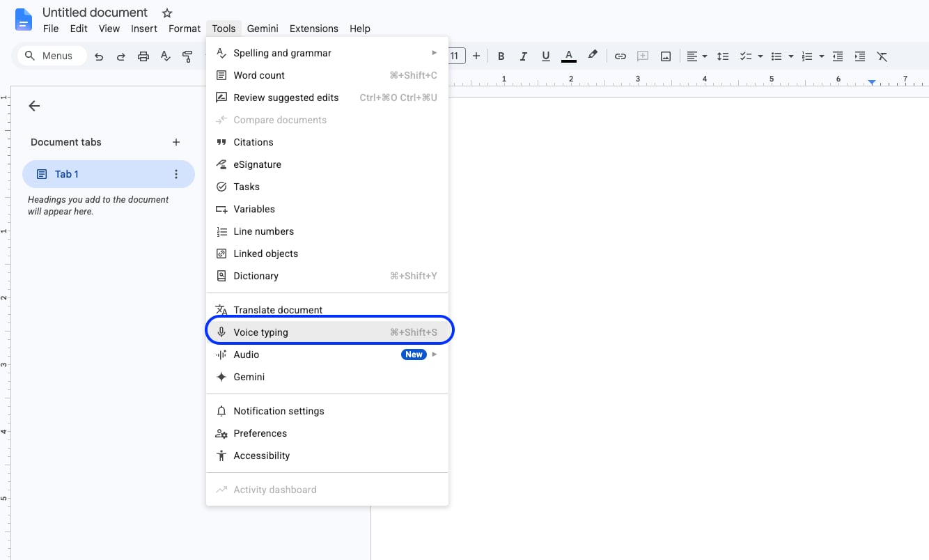Click the Insert image icon
The image size is (929, 560).
tap(666, 56)
